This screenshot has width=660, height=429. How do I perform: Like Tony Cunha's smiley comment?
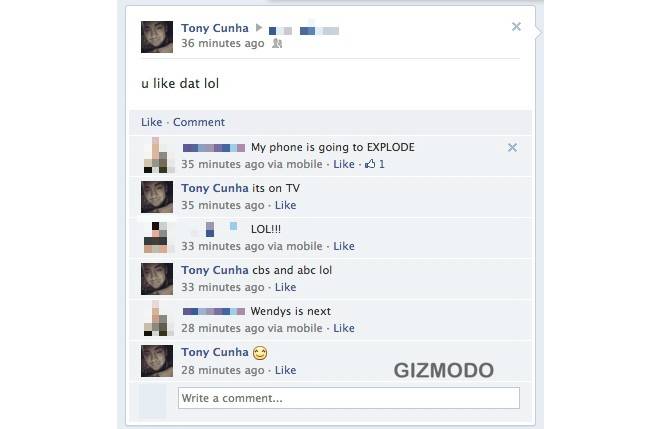pyautogui.click(x=285, y=370)
